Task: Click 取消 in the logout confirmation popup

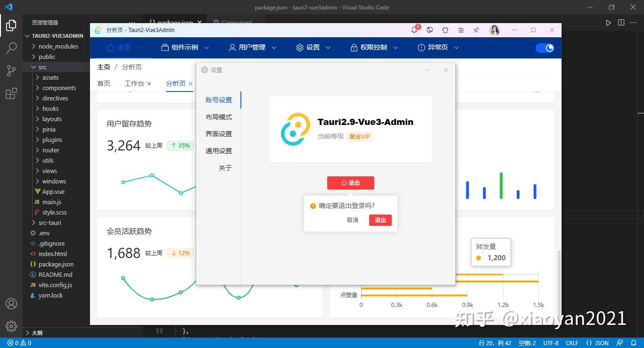Action: (352, 220)
